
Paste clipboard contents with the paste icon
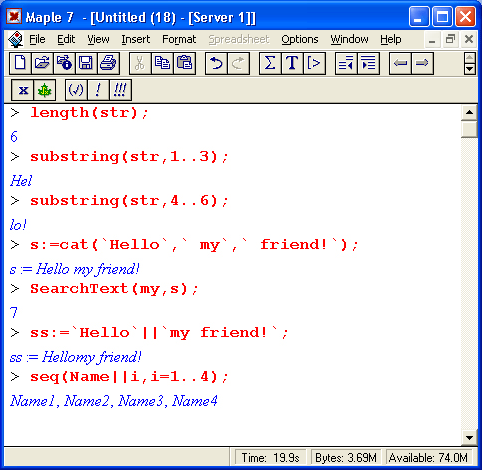pos(184,63)
